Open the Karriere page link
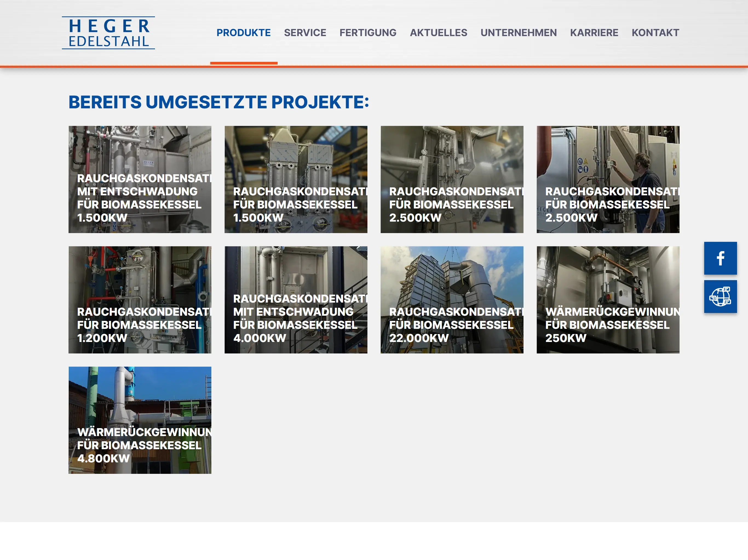 click(594, 33)
